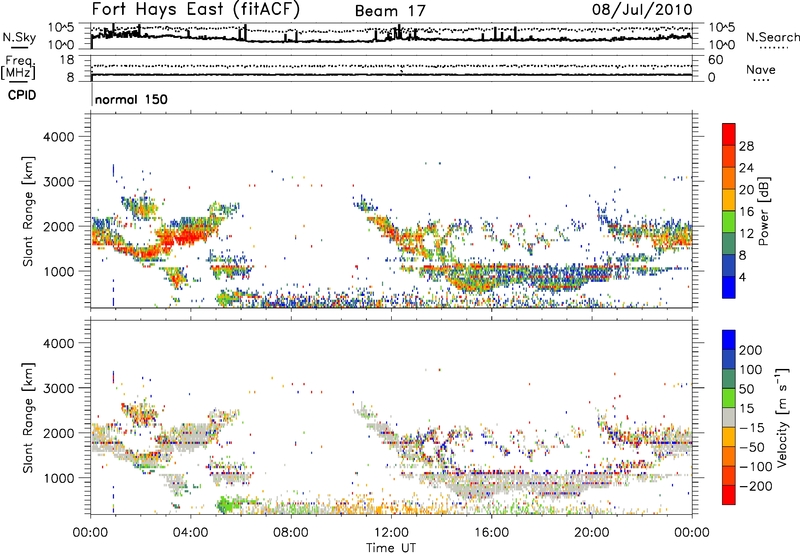Click the blue top of velocity colorbar
Screen dimensions: 800x554
(x=729, y=340)
